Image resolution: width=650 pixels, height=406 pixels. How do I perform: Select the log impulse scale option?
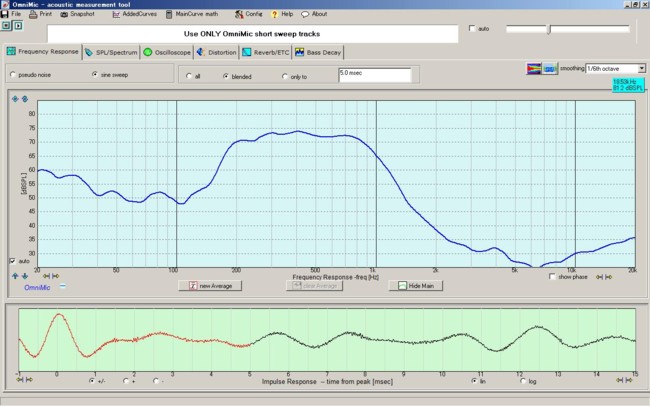(x=523, y=380)
